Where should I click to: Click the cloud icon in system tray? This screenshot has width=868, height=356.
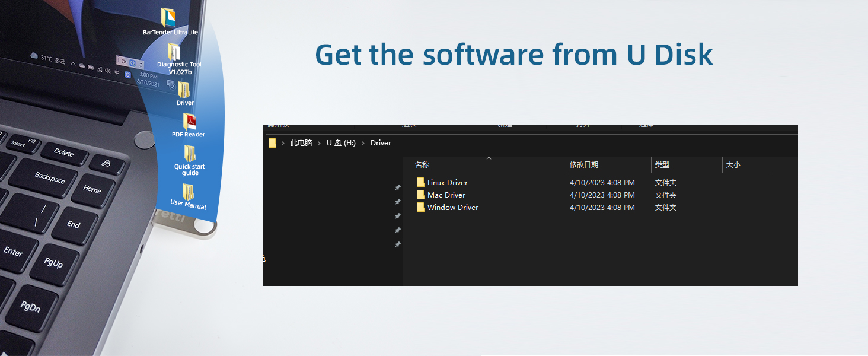coord(82,66)
